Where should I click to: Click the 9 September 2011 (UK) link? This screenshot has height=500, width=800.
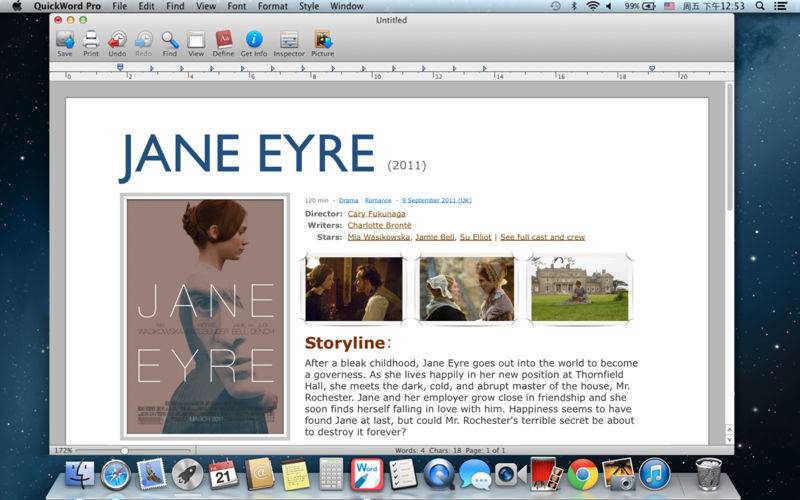pyautogui.click(x=437, y=201)
